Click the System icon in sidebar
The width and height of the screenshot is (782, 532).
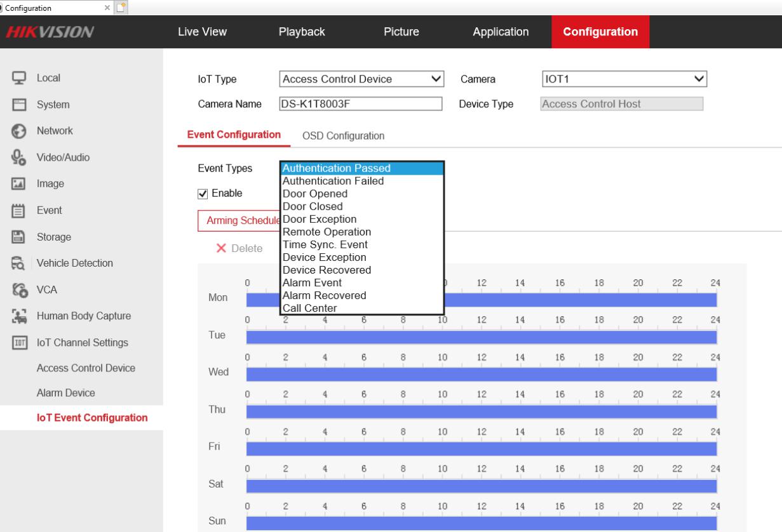(19, 105)
